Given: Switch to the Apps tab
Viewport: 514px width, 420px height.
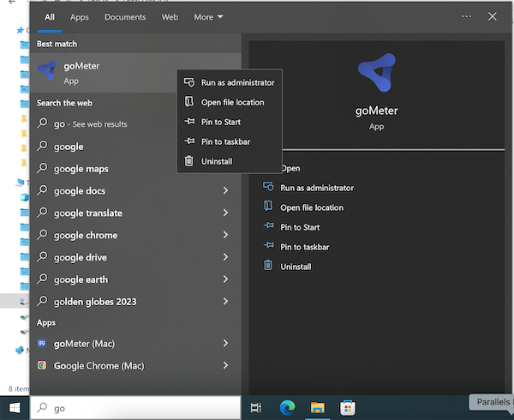Looking at the screenshot, I should (80, 17).
